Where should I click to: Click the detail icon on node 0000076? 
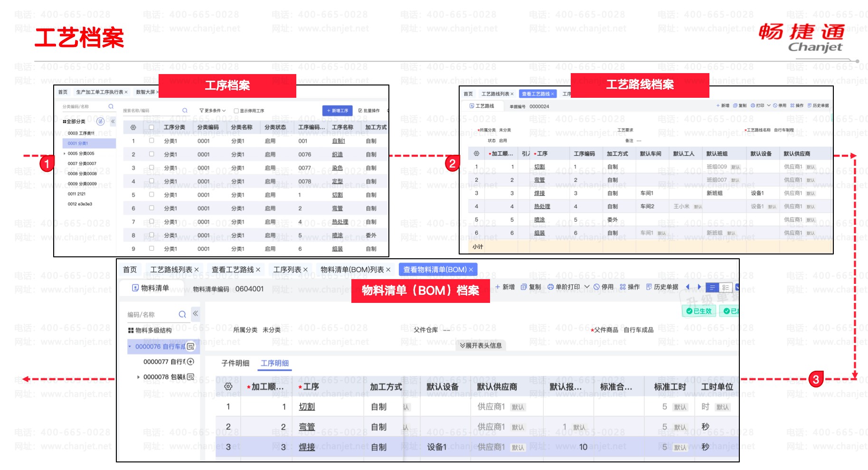pyautogui.click(x=190, y=347)
